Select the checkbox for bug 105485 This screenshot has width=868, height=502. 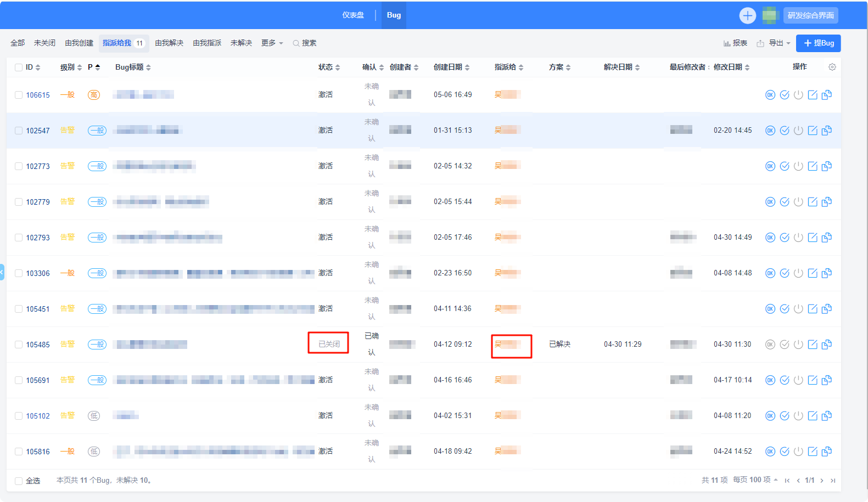coord(19,345)
